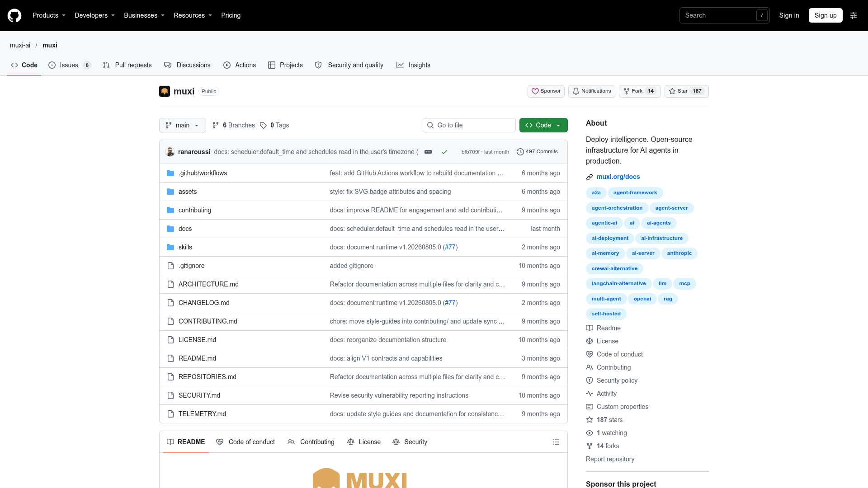Select the Security readme tab
The height and width of the screenshot is (488, 868).
pyautogui.click(x=410, y=442)
